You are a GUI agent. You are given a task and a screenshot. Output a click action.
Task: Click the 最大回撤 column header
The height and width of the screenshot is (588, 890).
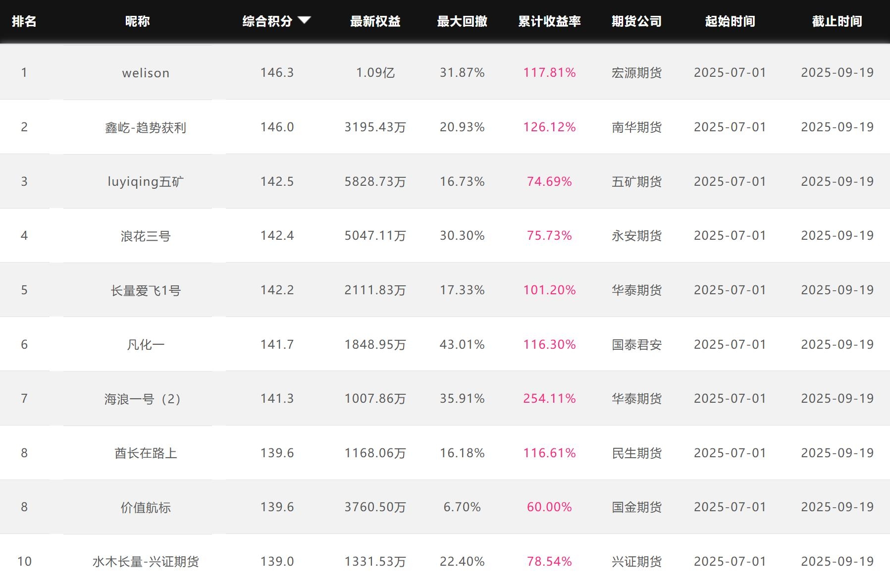[x=462, y=21]
